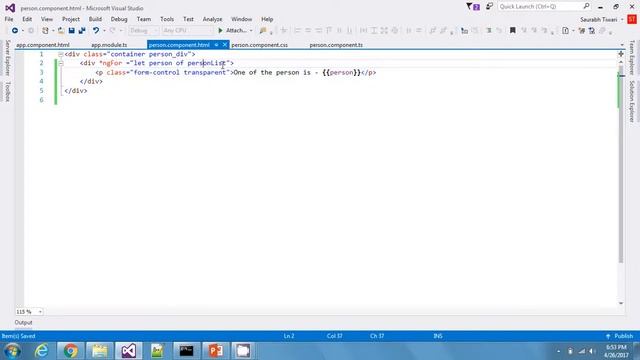This screenshot has width=640, height=360.
Task: Click the Undo toolbar icon
Action: pyautogui.click(x=96, y=31)
